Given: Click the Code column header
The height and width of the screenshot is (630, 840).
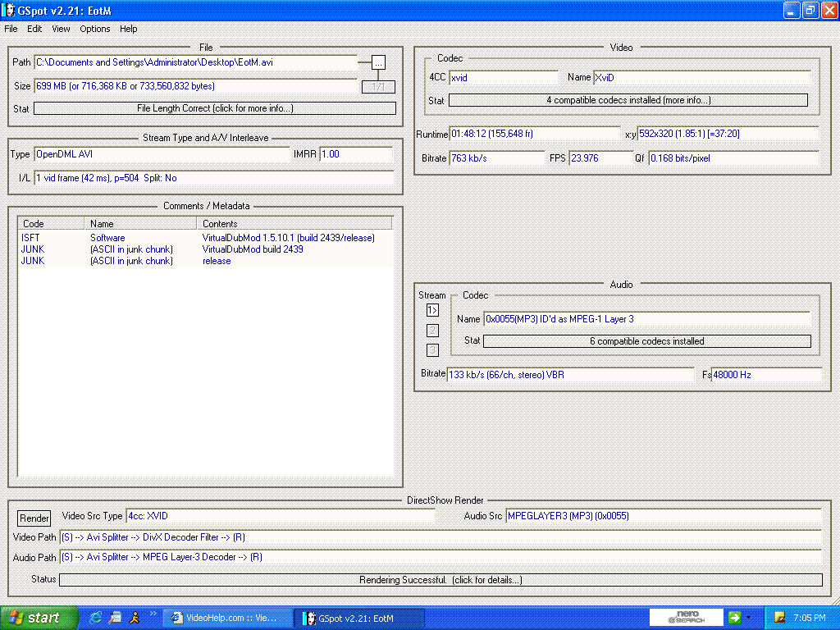Looking at the screenshot, I should pyautogui.click(x=51, y=223).
